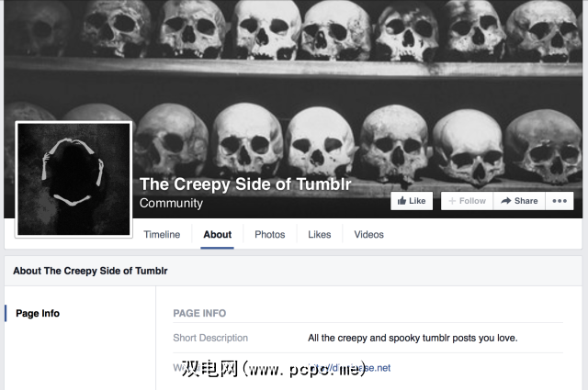
Task: Switch to the Timeline tab
Action: click(162, 235)
